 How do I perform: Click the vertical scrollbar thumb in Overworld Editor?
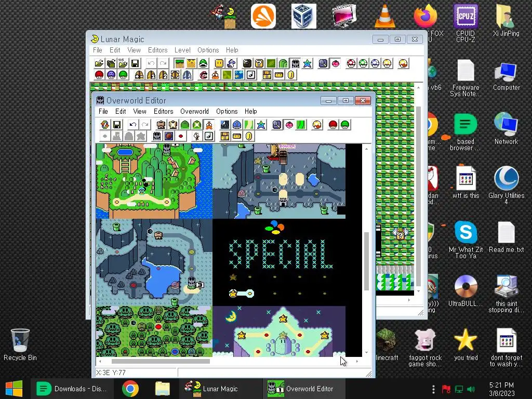pos(366,261)
